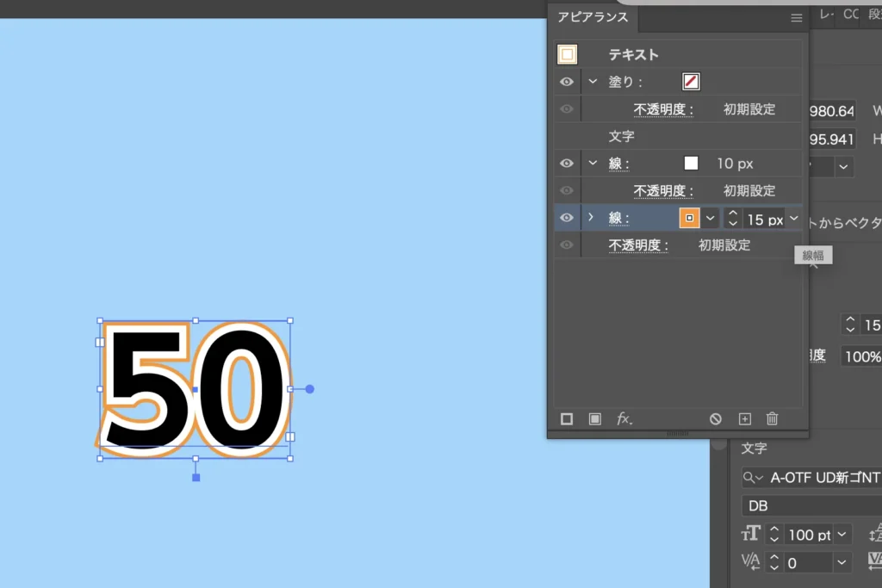Click the Add New Fill icon
The width and height of the screenshot is (882, 588).
(x=594, y=419)
